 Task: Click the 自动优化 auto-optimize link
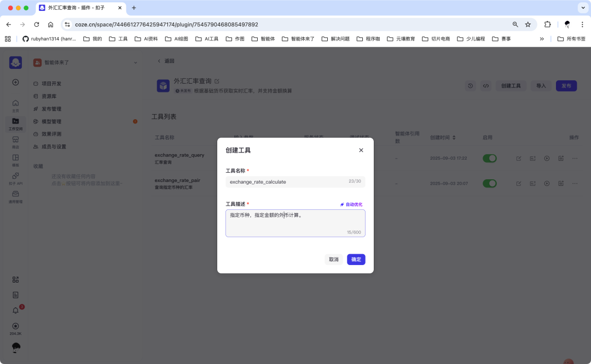354,204
